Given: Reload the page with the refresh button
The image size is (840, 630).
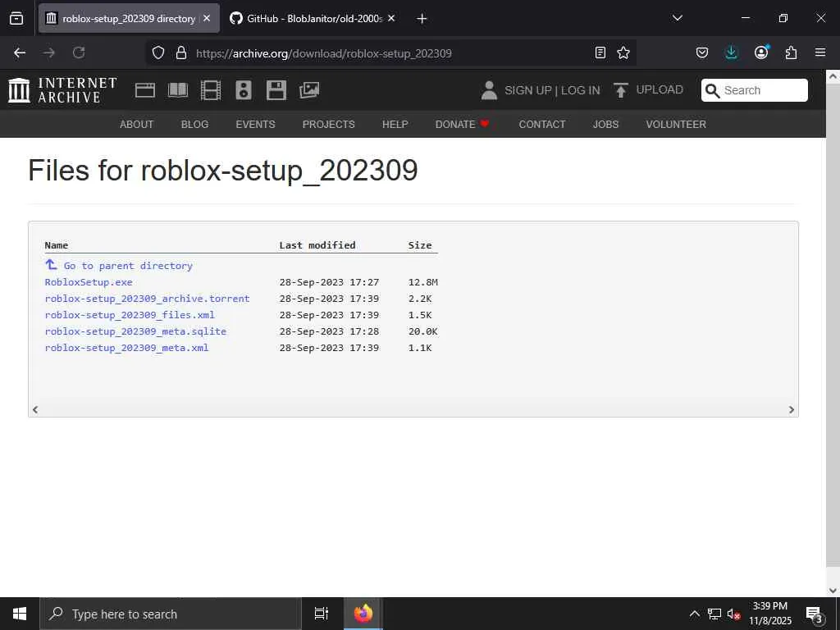Looking at the screenshot, I should 79,52.
